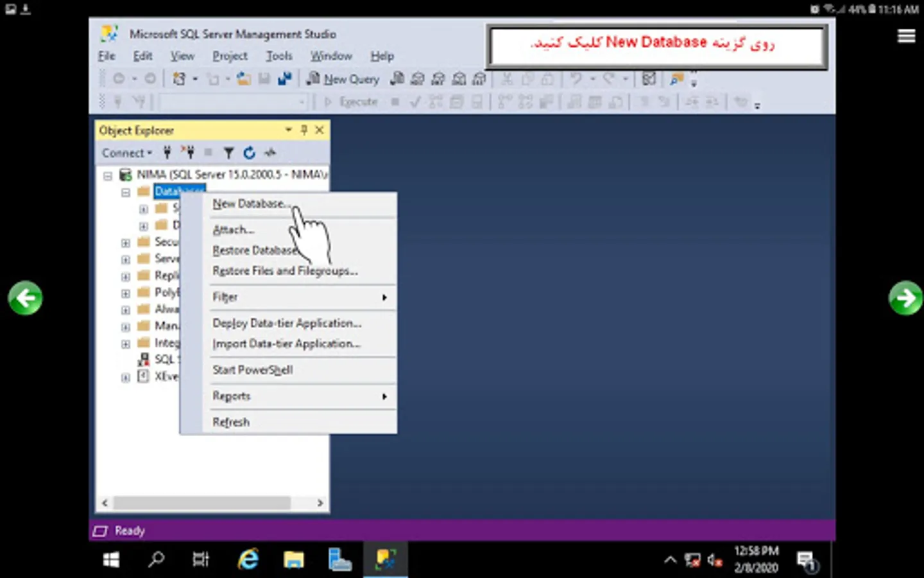This screenshot has width=924, height=578.
Task: Click the Undo arrow icon
Action: 576,78
